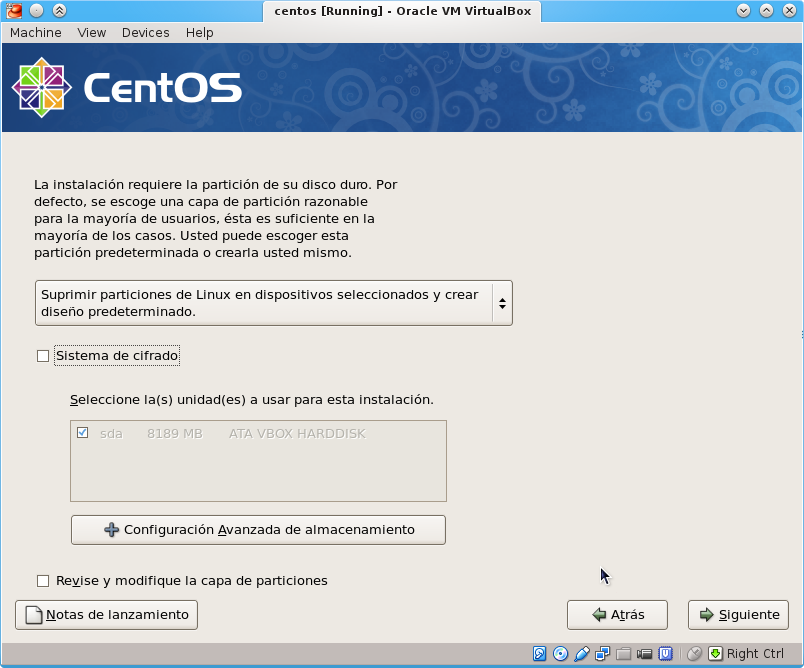Toggle the sda drive checkbox
This screenshot has width=804, height=668.
point(83,433)
